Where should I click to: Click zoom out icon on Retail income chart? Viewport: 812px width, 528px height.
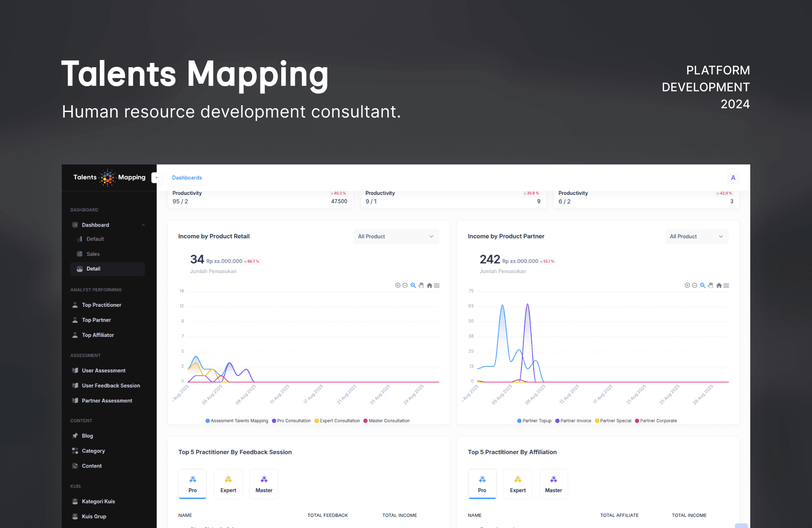(x=405, y=285)
